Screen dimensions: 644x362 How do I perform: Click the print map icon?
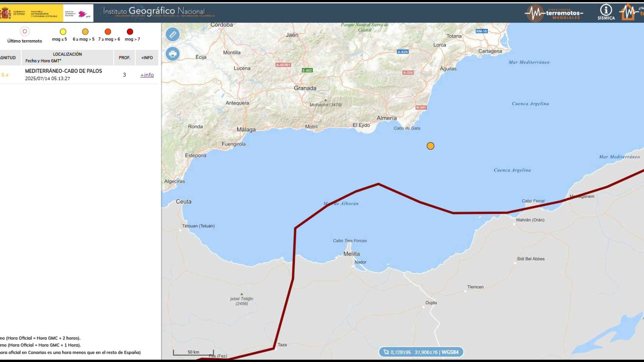[x=173, y=54]
